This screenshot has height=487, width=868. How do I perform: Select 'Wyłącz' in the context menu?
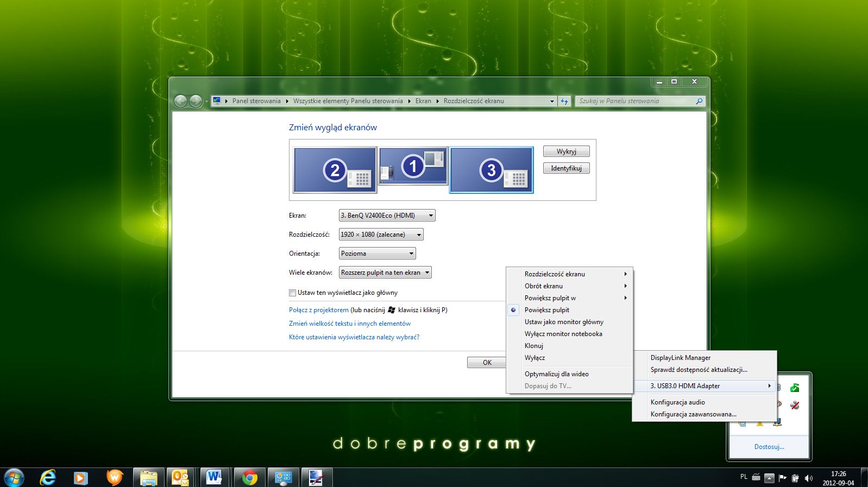(569, 358)
